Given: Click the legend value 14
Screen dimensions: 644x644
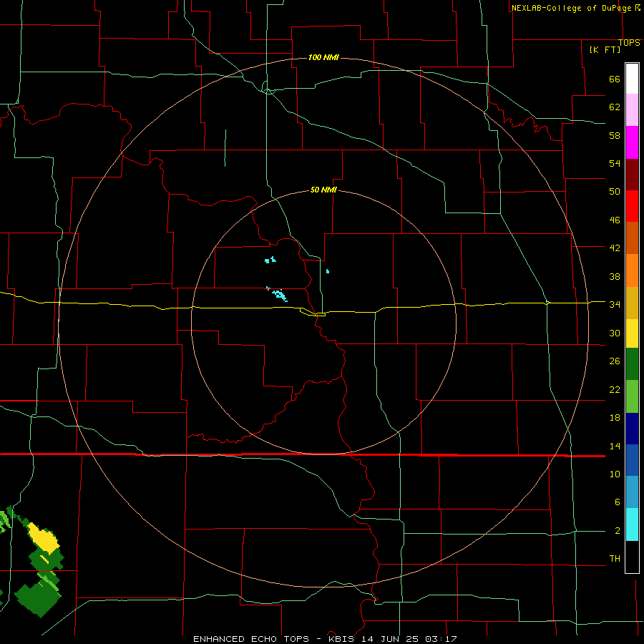Looking at the screenshot, I should [x=615, y=446].
